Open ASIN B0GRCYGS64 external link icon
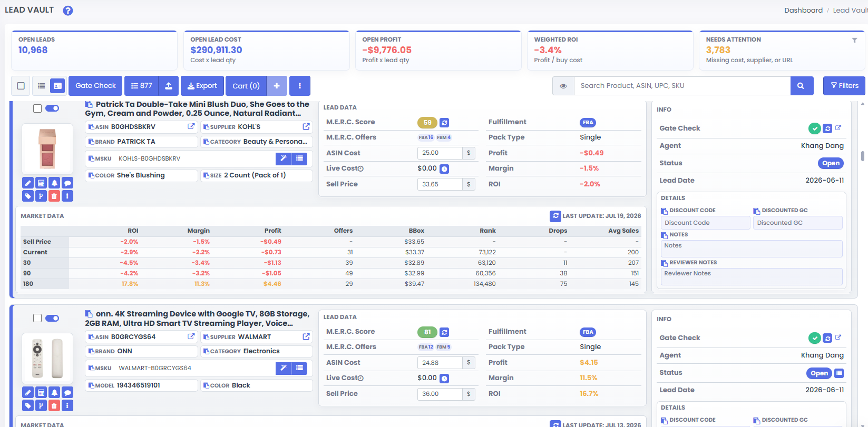This screenshot has width=868, height=427. click(x=191, y=336)
